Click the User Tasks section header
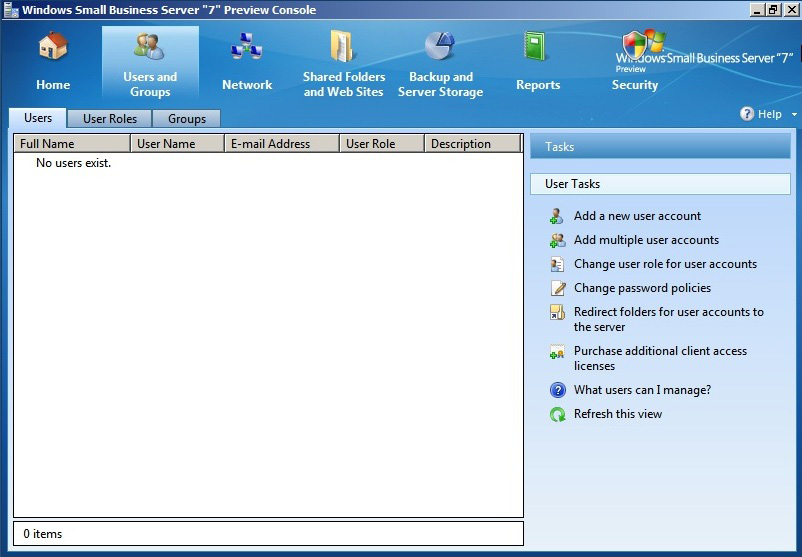 660,184
